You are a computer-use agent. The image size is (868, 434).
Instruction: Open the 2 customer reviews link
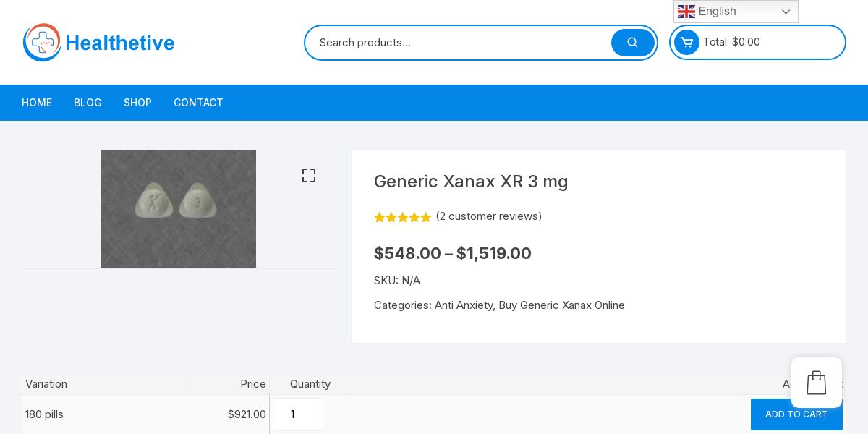click(x=489, y=216)
